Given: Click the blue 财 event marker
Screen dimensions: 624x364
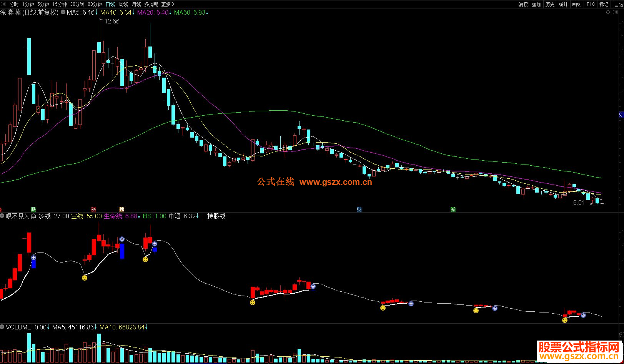Looking at the screenshot, I should point(359,209).
